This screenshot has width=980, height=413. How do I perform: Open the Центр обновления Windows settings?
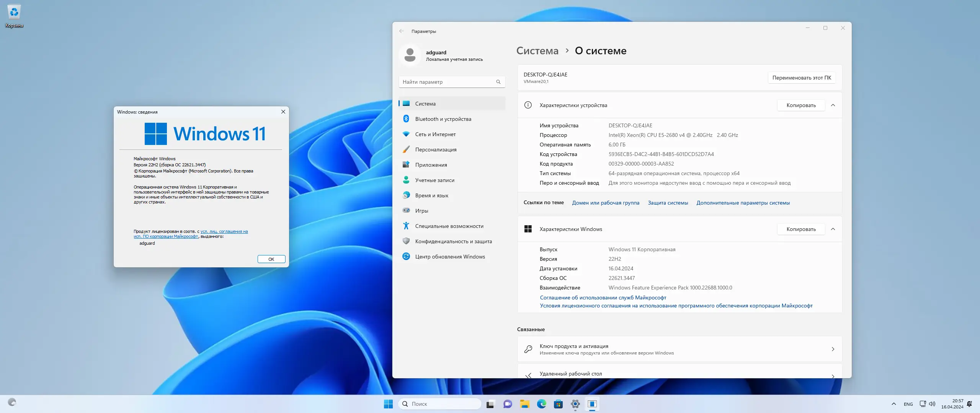click(450, 257)
